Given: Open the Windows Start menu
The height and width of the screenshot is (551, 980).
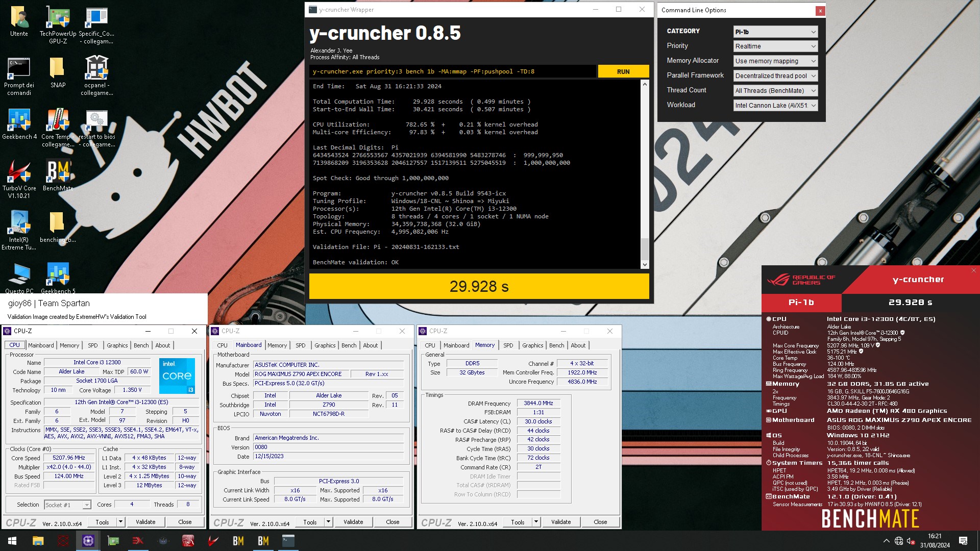Looking at the screenshot, I should pos(12,541).
